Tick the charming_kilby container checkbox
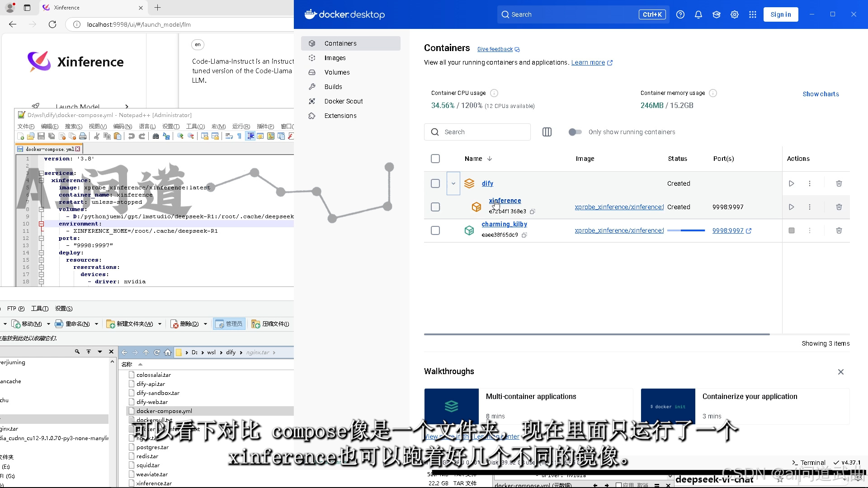 click(435, 230)
